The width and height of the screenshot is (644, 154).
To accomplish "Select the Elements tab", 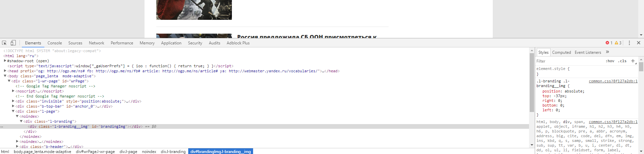I will pyautogui.click(x=33, y=43).
